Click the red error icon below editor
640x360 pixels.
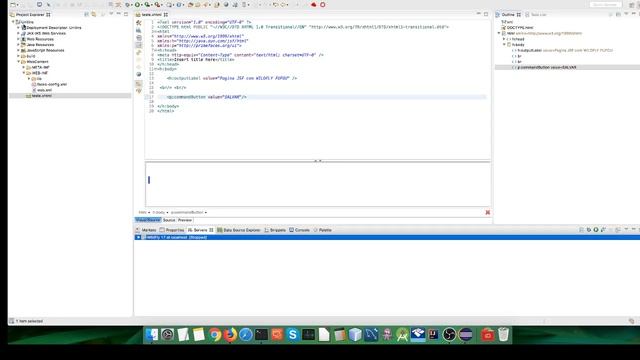click(x=487, y=212)
